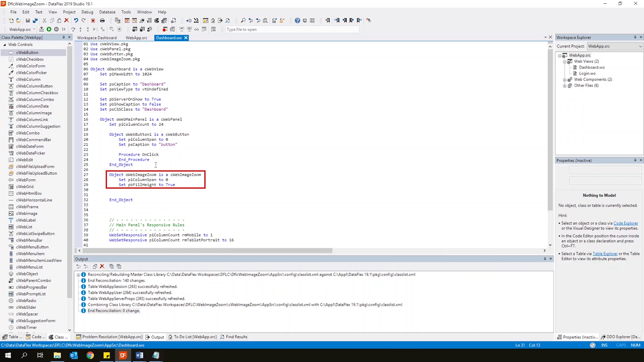The height and width of the screenshot is (362, 644).
Task: Select cWebCheckbox in Class Palette
Action: click(x=30, y=59)
